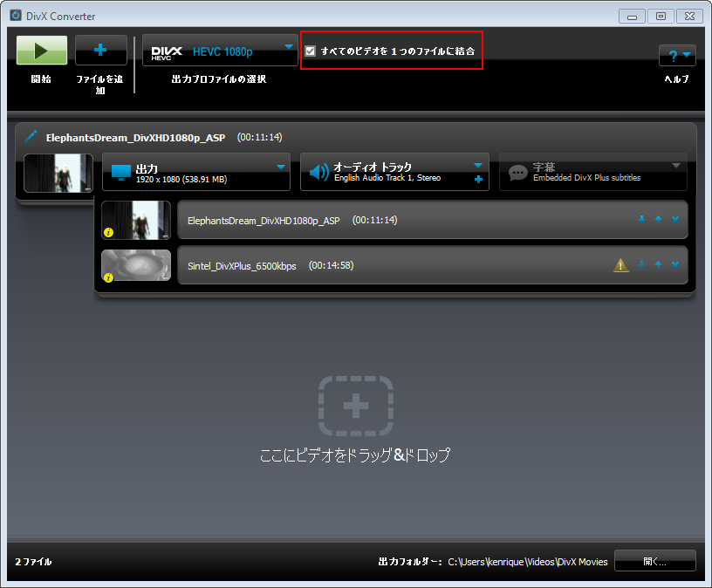Click the Sintel row video thumbnail
This screenshot has width=712, height=588.
point(136,265)
